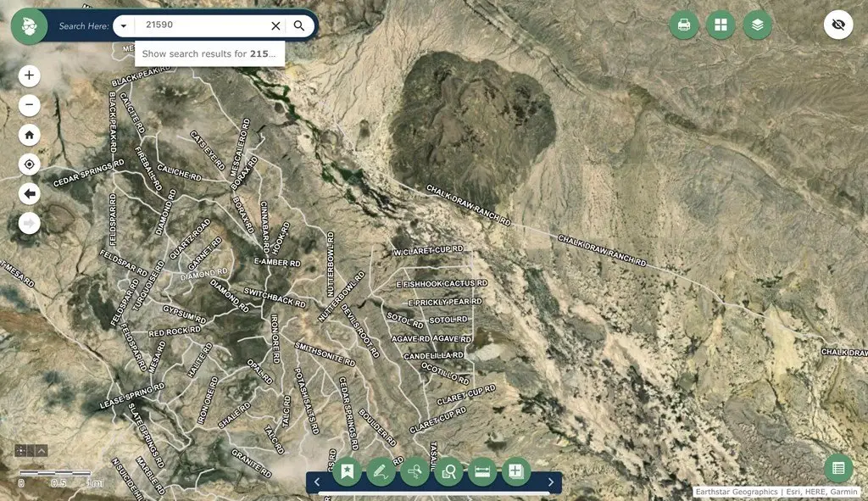868x501 pixels.
Task: Toggle the crossed-out eye visibility button
Action: [838, 25]
